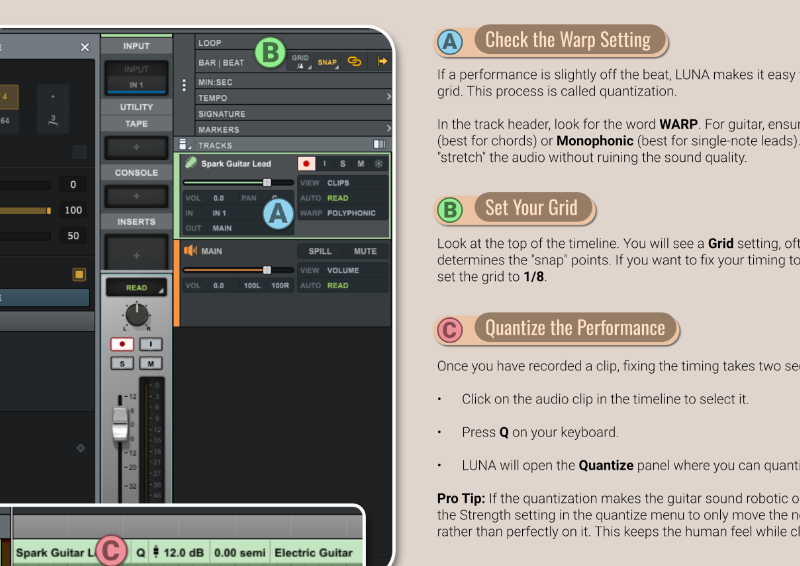Click the small diamond icon in left panel

(x=81, y=448)
